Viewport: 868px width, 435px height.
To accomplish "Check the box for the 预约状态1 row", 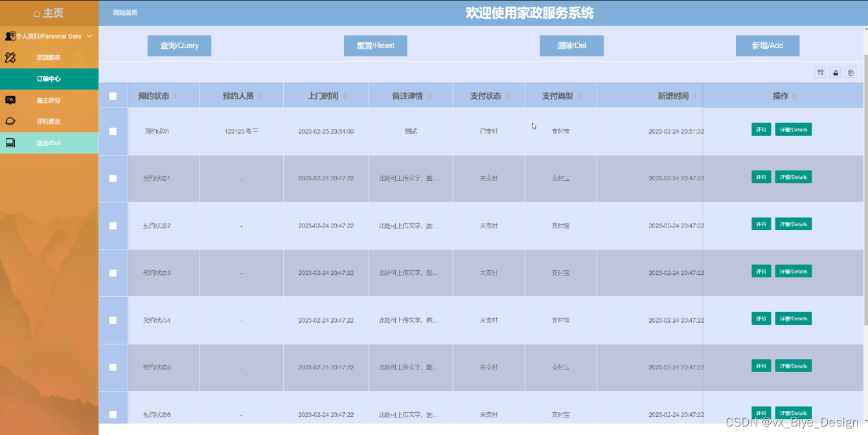I will click(x=113, y=178).
